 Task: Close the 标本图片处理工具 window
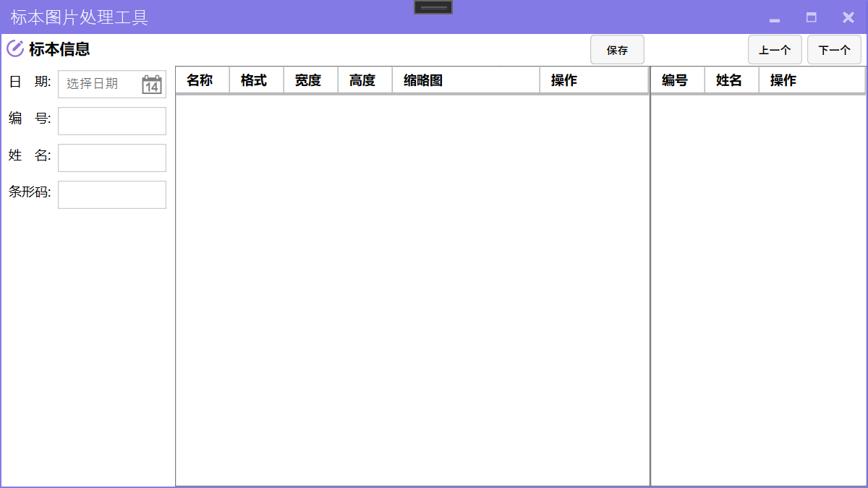(x=848, y=17)
